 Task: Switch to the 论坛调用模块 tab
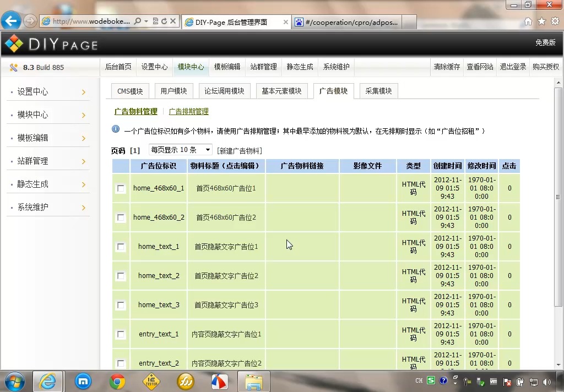pyautogui.click(x=225, y=91)
